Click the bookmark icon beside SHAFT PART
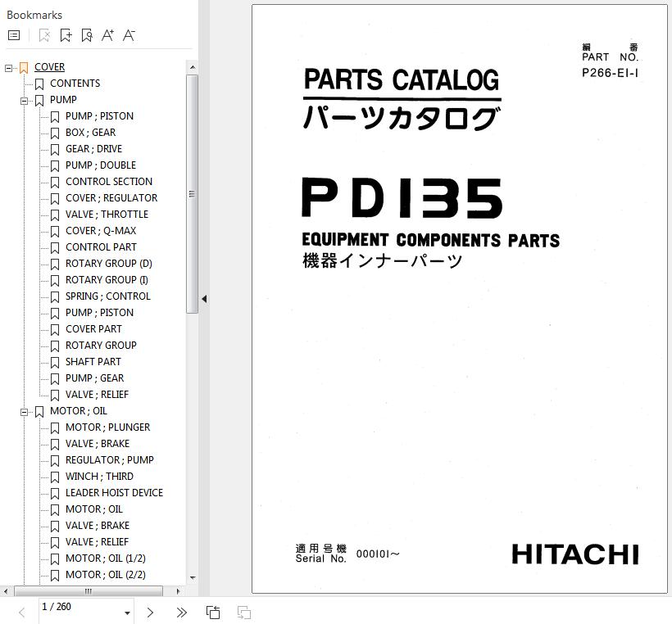This screenshot has height=624, width=672. 54,362
